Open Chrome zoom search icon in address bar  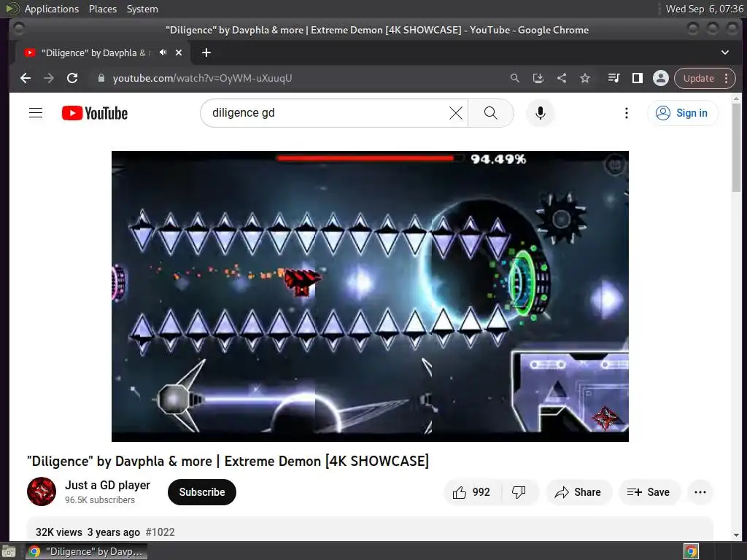(514, 78)
